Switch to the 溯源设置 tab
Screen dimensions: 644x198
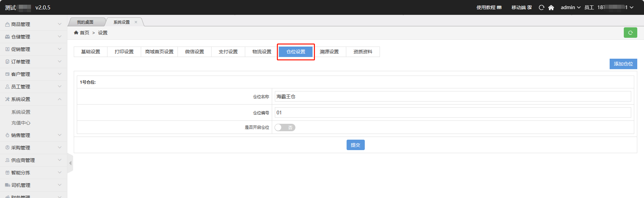[329, 52]
